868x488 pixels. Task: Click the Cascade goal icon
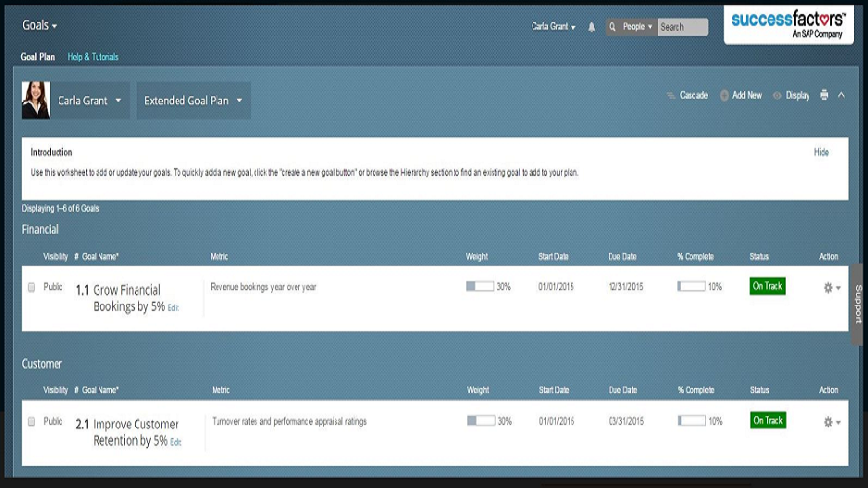[671, 96]
